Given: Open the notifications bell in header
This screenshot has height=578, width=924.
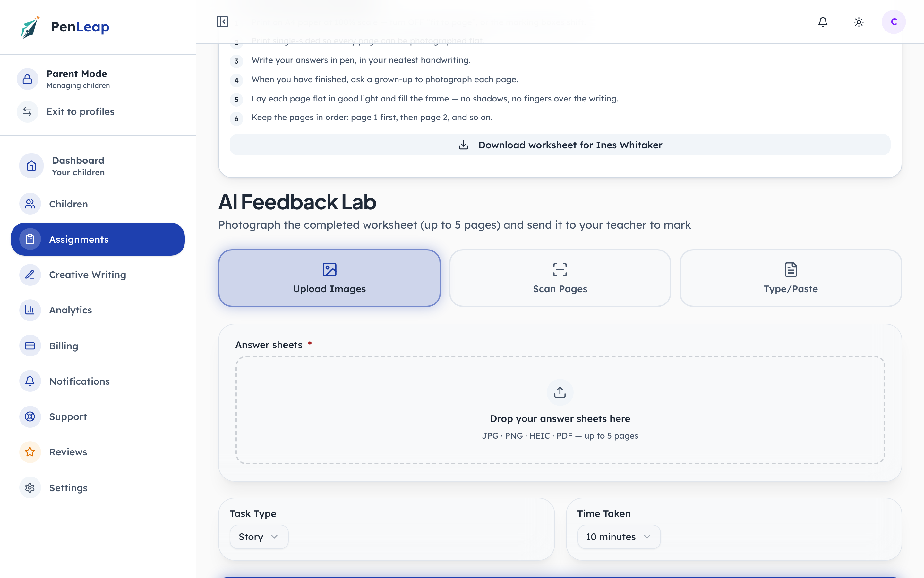Looking at the screenshot, I should tap(823, 22).
